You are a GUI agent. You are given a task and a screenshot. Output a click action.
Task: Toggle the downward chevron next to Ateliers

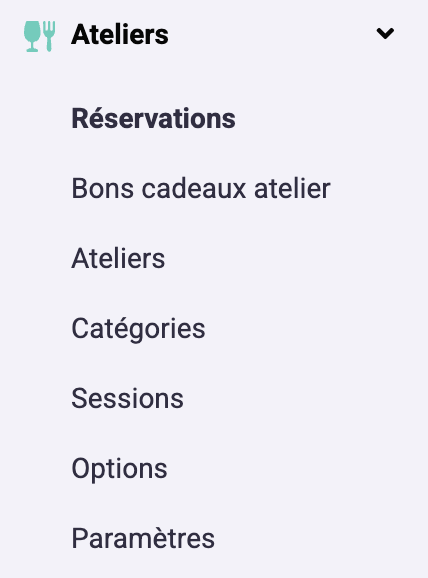385,34
